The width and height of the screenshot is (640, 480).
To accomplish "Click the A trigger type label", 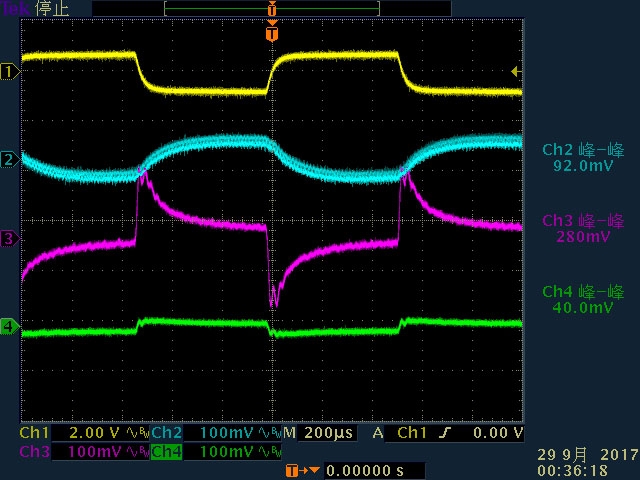I will click(378, 433).
